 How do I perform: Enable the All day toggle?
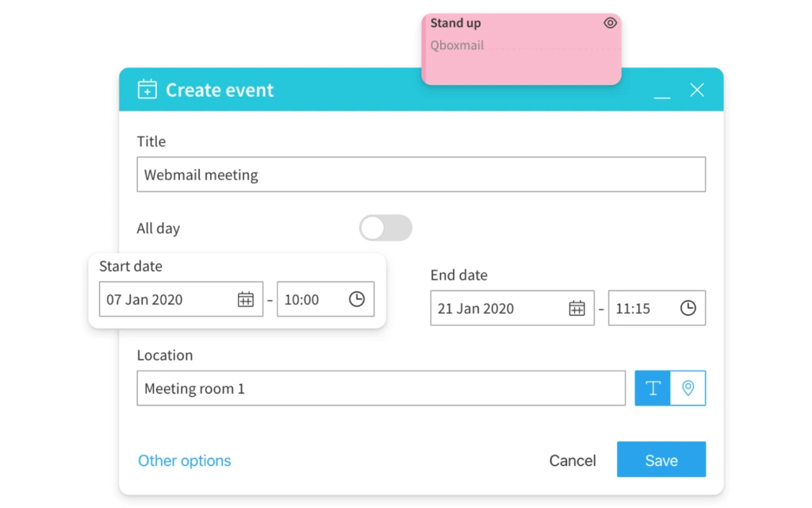(385, 228)
